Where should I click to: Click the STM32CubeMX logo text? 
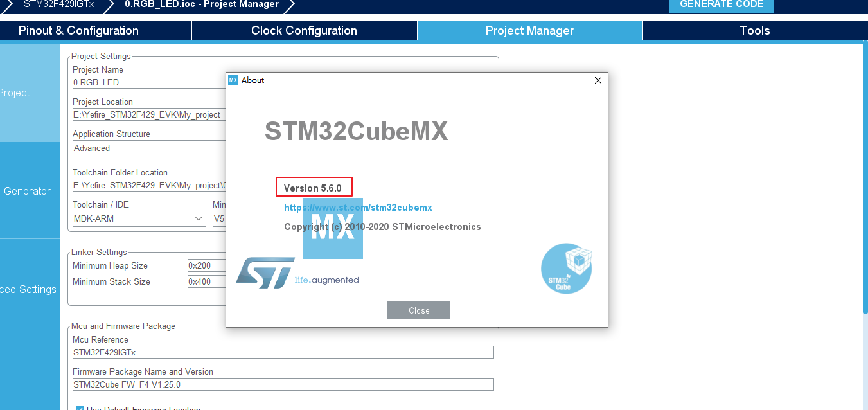[x=357, y=131]
